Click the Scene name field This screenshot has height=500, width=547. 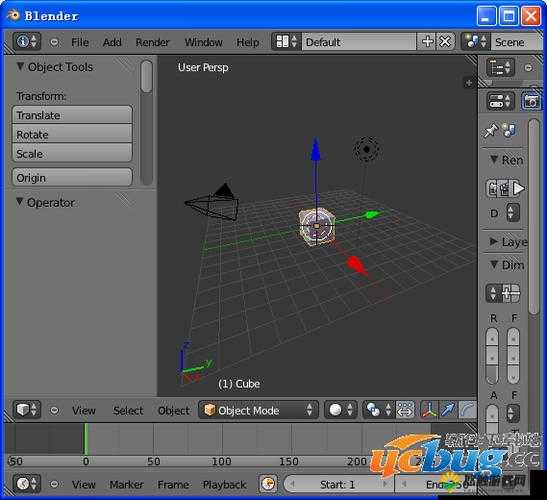coord(516,42)
